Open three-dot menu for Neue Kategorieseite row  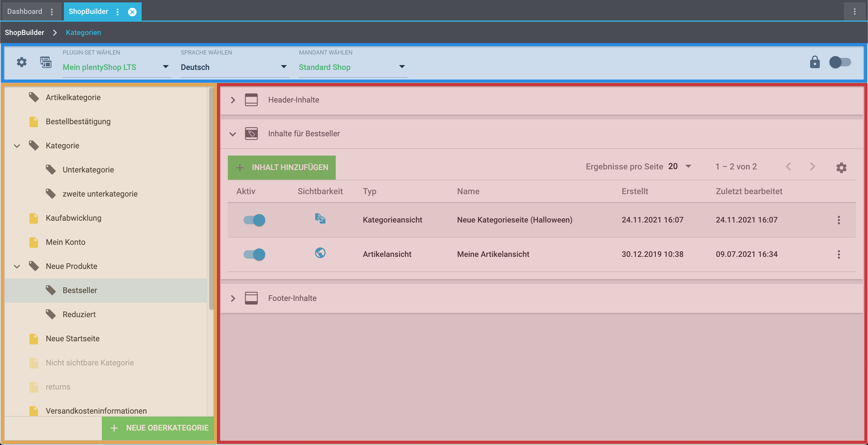(838, 220)
